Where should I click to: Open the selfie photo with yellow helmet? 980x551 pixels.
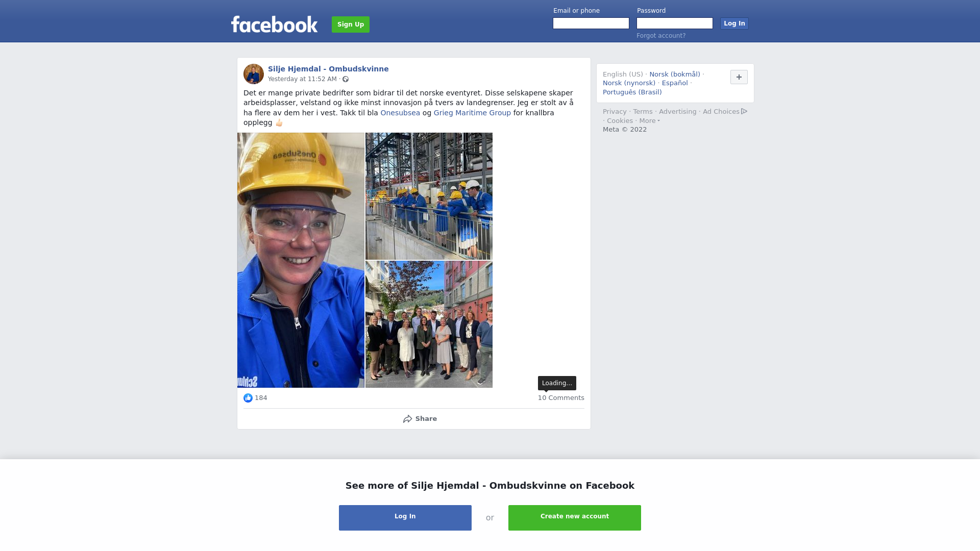click(x=301, y=260)
